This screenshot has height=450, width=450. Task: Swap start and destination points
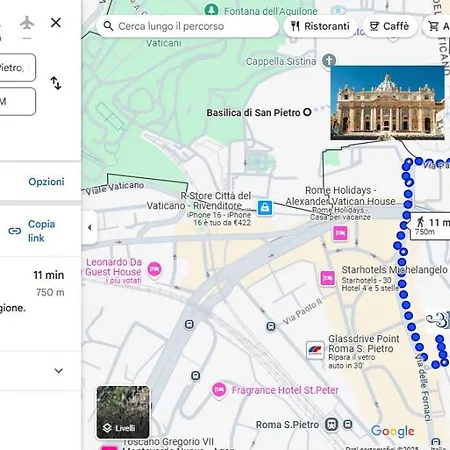point(56,83)
